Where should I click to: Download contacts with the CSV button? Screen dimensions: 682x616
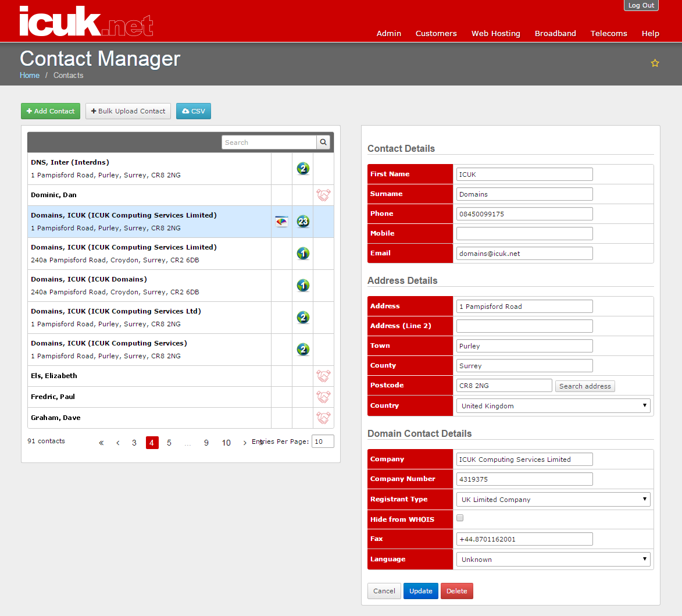coord(194,111)
